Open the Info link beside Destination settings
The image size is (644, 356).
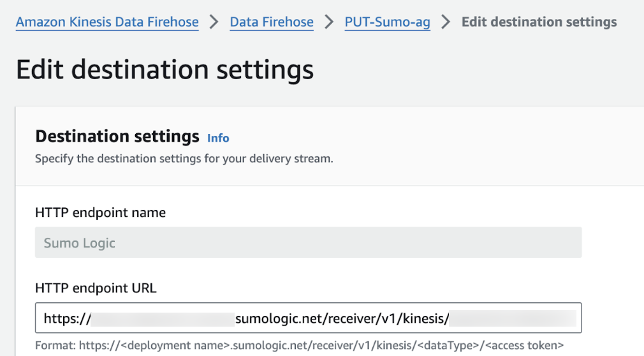pyautogui.click(x=218, y=138)
